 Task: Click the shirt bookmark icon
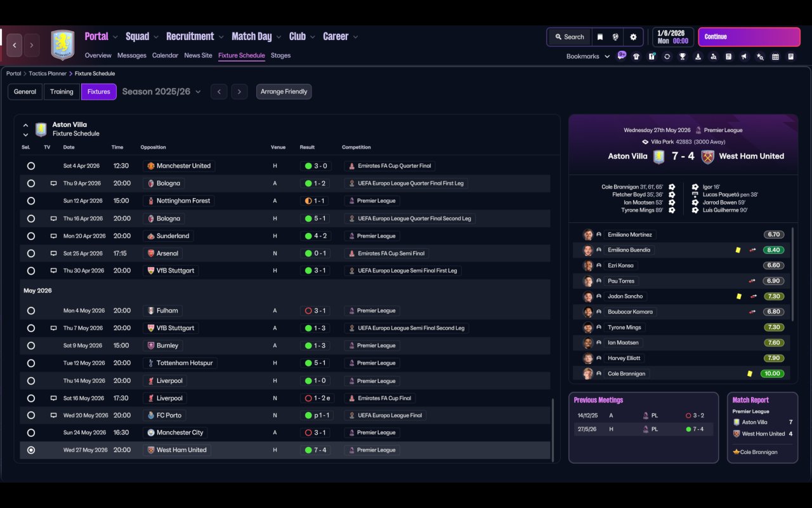tap(636, 57)
